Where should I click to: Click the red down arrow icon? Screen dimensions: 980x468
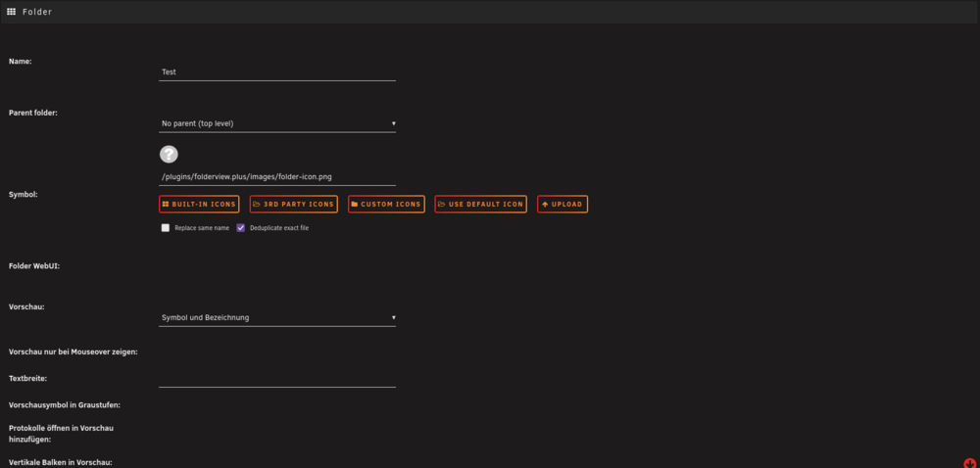click(x=969, y=463)
